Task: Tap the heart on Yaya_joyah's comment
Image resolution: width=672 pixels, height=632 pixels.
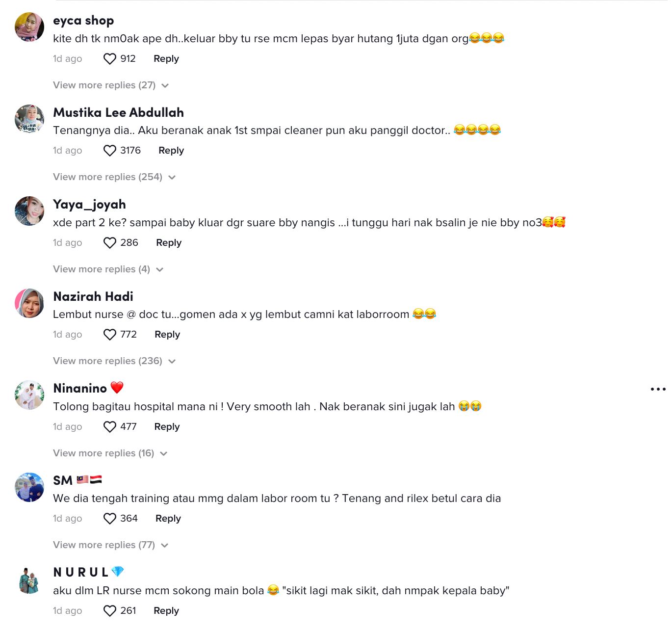Action: click(109, 242)
